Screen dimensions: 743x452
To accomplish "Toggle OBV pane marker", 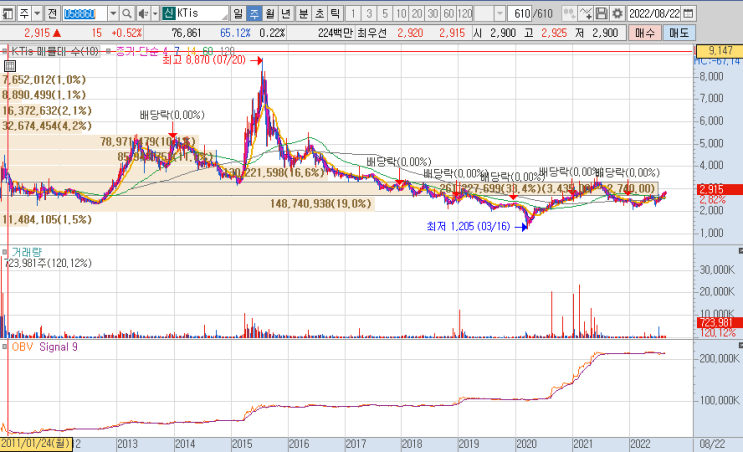I will coord(5,347).
